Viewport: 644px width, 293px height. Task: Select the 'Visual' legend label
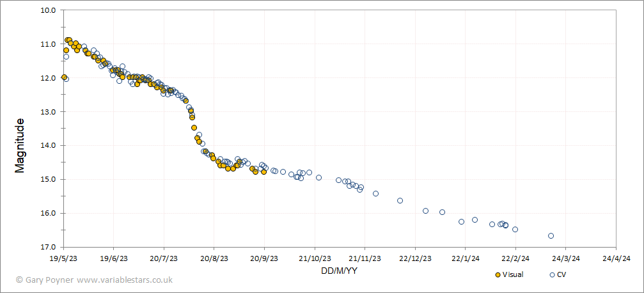point(512,274)
